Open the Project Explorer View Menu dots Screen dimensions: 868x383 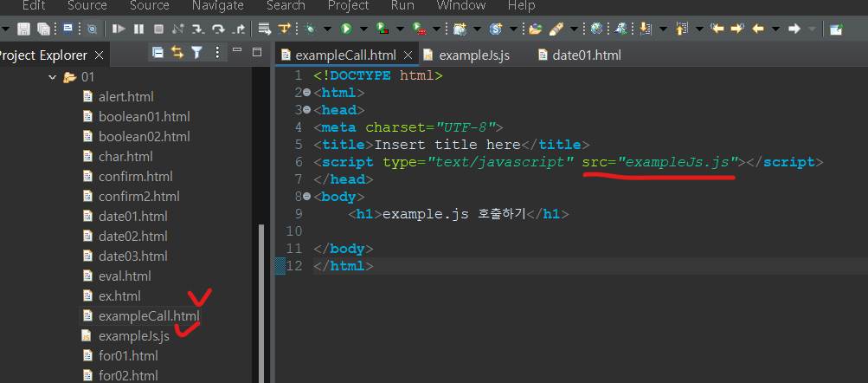[x=217, y=53]
